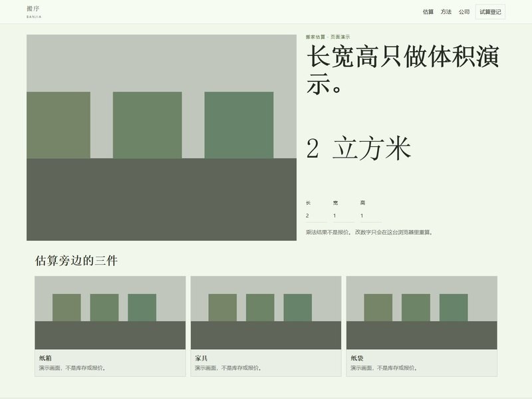The height and width of the screenshot is (399, 532).
Task: Open the 估算 navigation link
Action: click(x=428, y=12)
